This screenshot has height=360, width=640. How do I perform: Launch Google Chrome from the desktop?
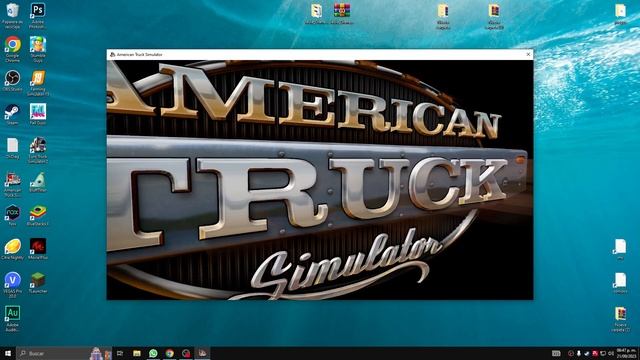tap(12, 49)
